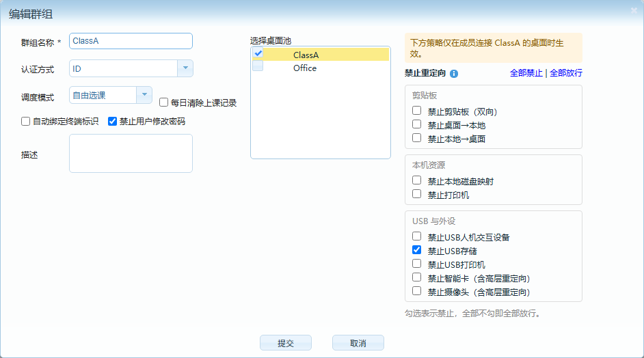Enable the 自动绑定终端标识 checkbox

(25, 121)
